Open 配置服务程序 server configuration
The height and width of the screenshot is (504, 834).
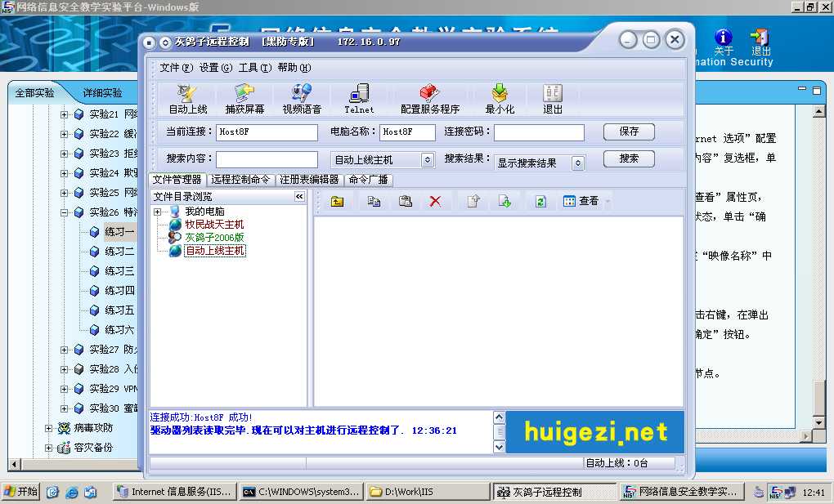click(430, 99)
